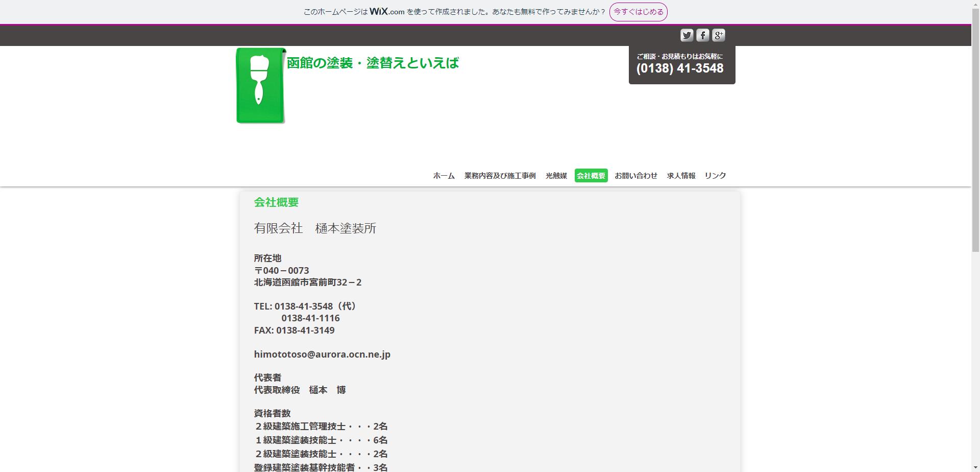Select the ホーム navigation item
The image size is (980, 472).
click(443, 175)
